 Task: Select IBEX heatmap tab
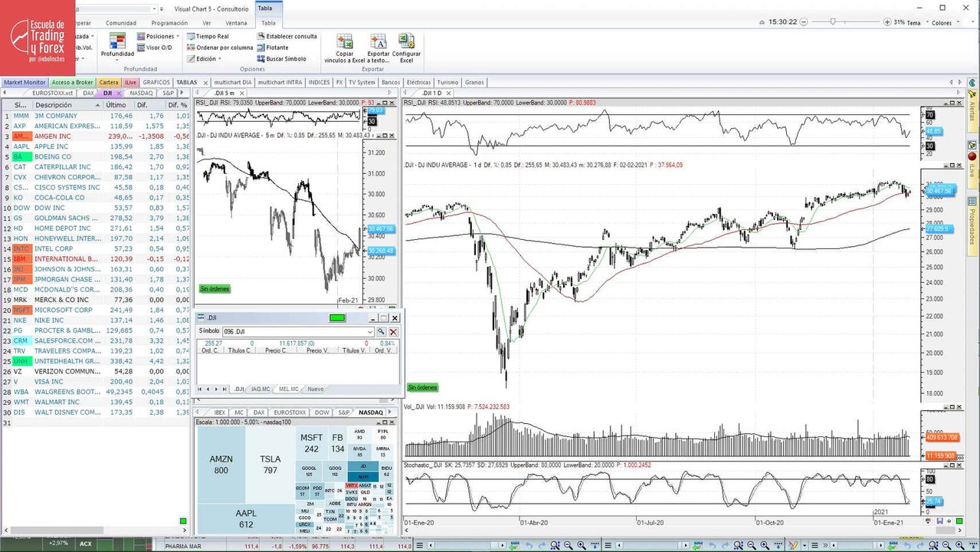(220, 412)
